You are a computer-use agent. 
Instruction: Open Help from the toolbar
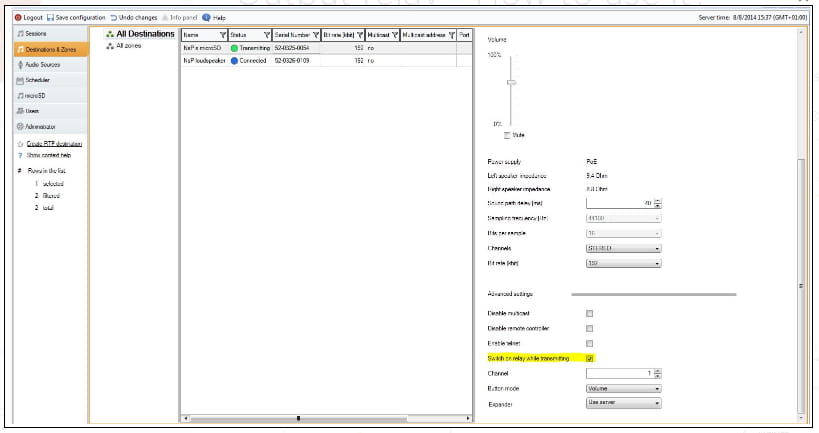click(214, 18)
